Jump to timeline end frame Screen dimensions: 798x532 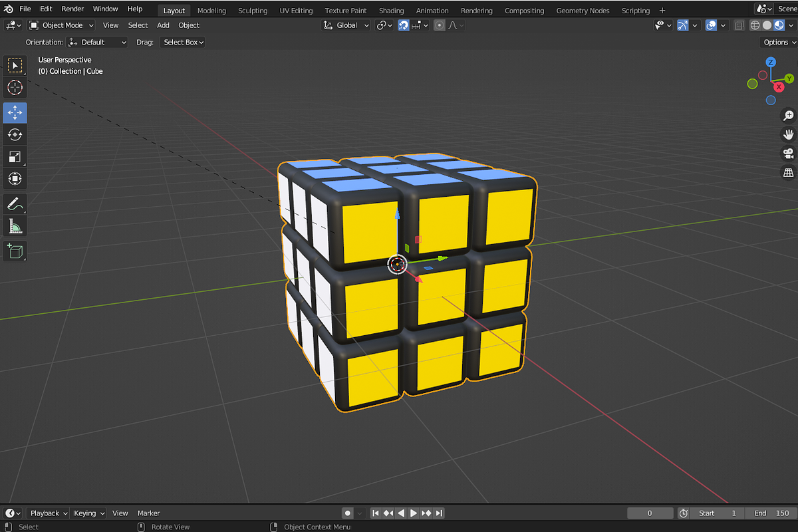point(439,513)
